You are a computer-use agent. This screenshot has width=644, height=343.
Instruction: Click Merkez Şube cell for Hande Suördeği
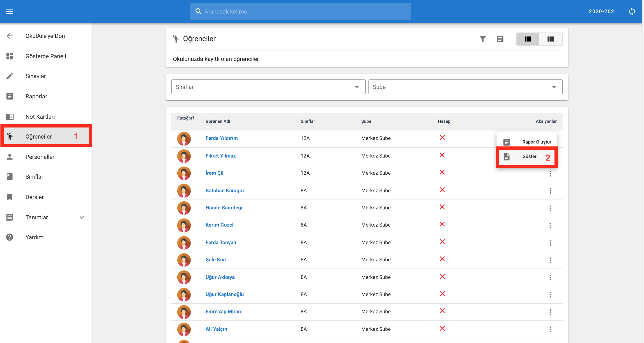point(376,208)
